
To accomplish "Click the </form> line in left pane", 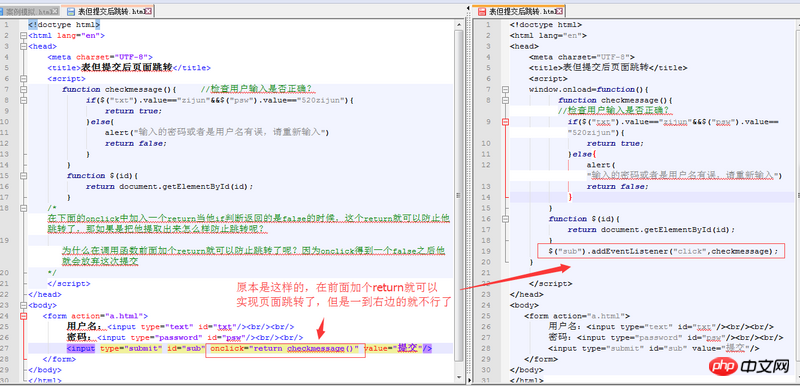I will (x=59, y=359).
